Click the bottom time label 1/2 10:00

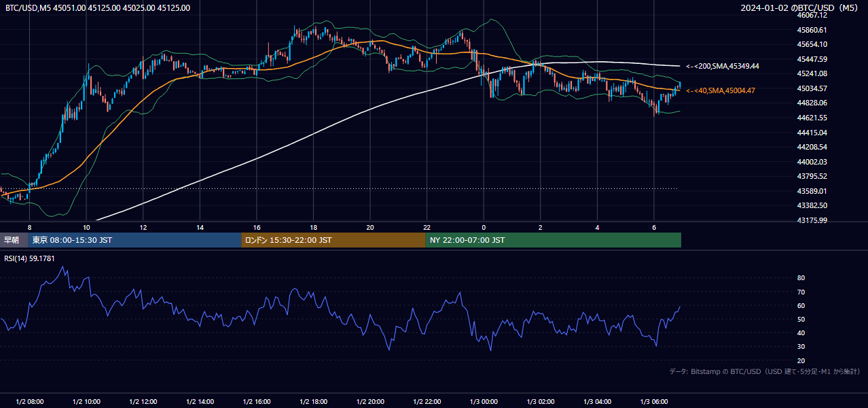[86, 402]
